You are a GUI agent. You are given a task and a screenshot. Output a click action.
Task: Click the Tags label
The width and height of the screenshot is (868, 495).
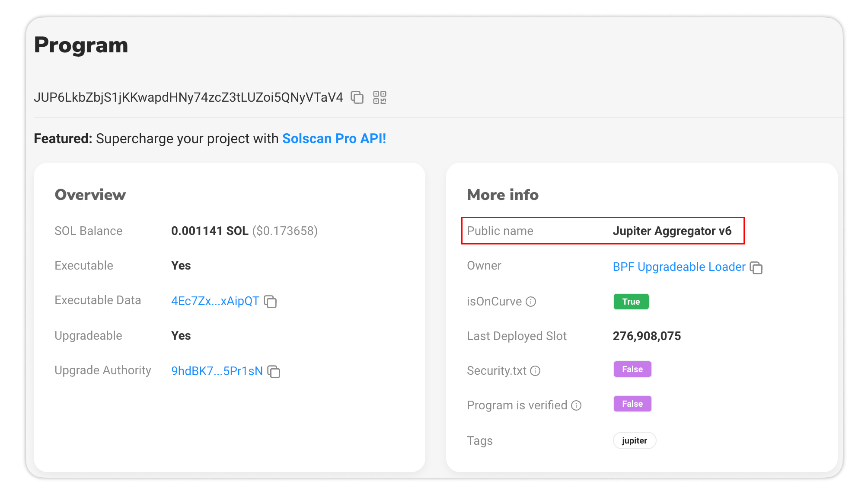click(x=480, y=441)
